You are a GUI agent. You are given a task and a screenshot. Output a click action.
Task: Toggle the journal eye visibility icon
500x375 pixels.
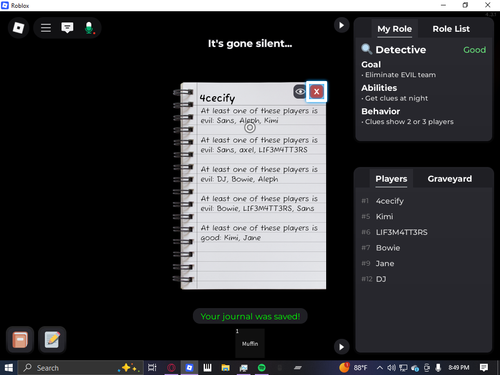300,92
